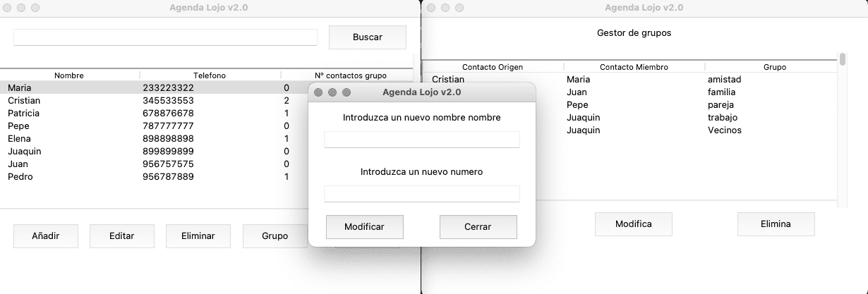Select Patricia in the contact list

71,114
